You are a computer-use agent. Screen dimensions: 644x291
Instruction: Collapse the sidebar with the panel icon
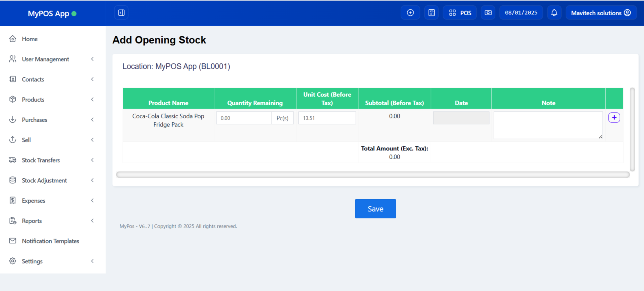coord(121,13)
